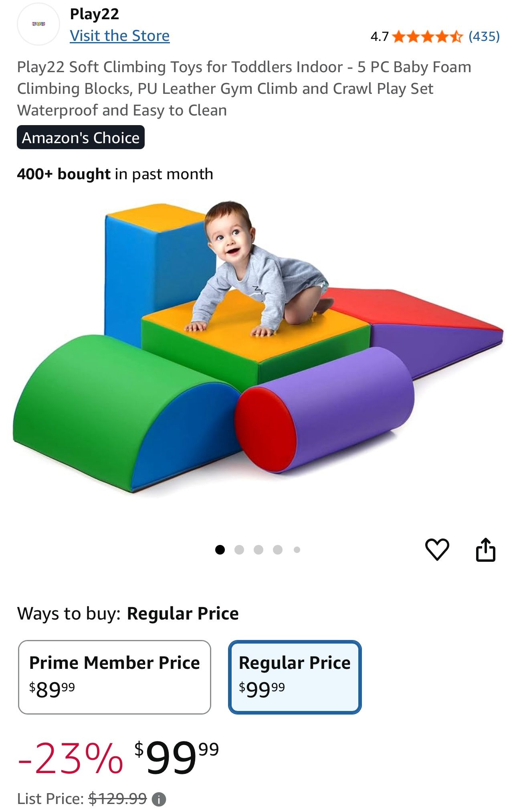Tap the -23% discount label

pos(70,758)
